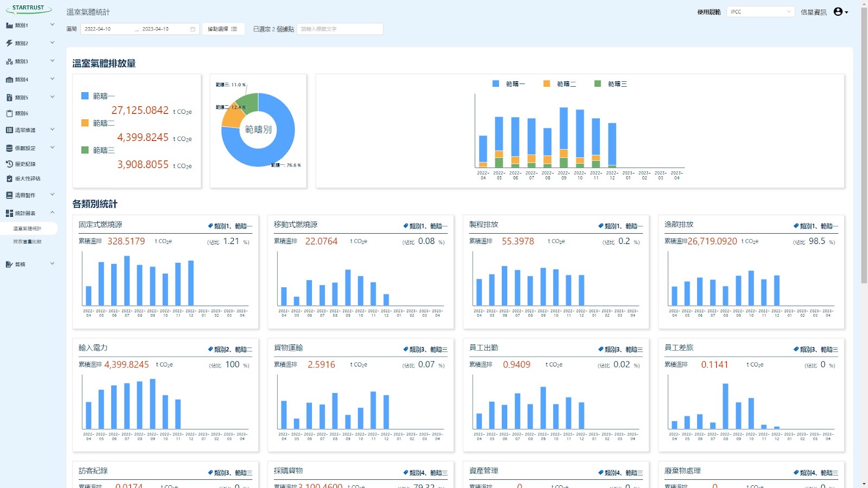This screenshot has width=868, height=488.
Task: Click the 溫室氣體排放量 section heading
Action: [104, 63]
